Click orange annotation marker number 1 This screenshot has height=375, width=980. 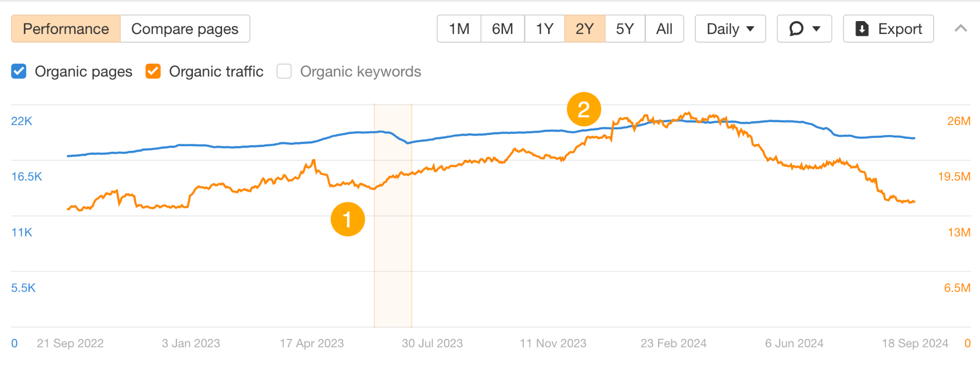tap(347, 219)
